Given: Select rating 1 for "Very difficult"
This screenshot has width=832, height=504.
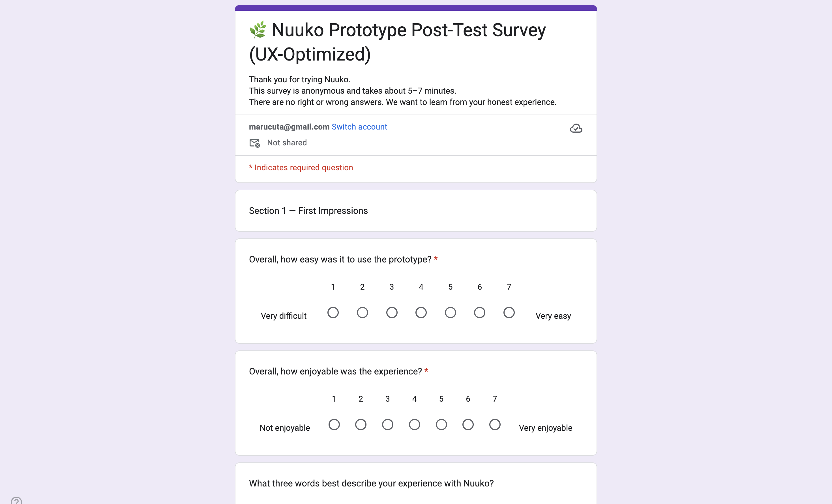Looking at the screenshot, I should [333, 312].
